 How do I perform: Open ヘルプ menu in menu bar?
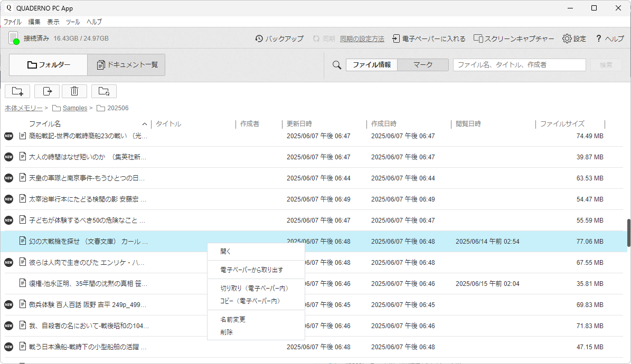point(94,22)
